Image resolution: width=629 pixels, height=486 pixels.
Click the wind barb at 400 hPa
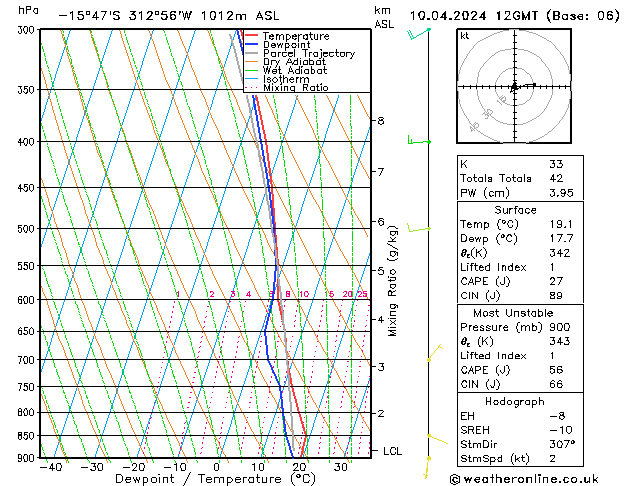point(419,141)
